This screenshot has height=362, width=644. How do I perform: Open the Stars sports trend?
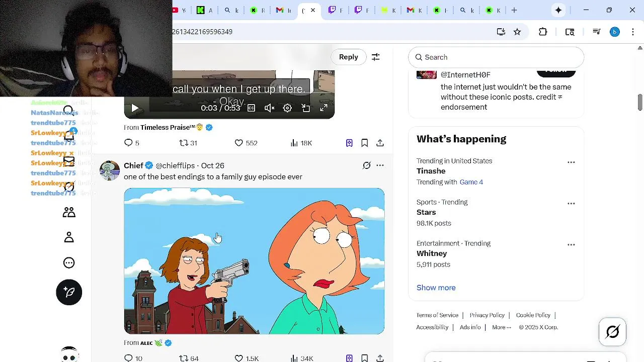426,212
